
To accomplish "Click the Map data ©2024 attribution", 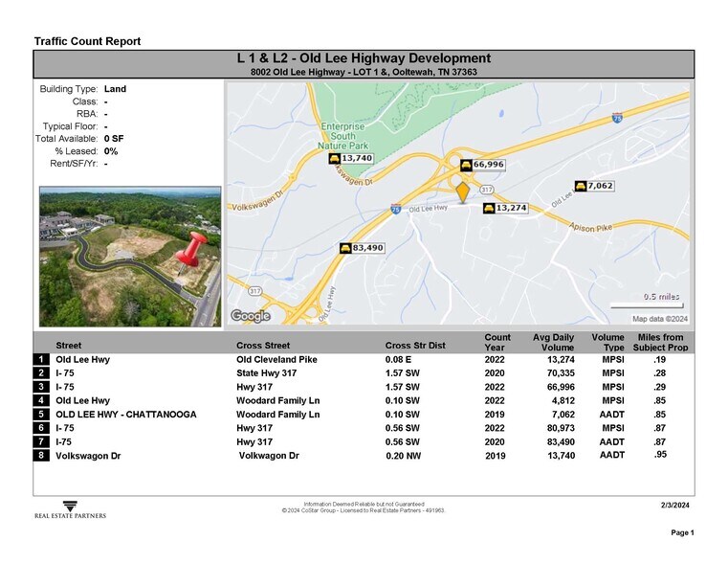I will point(660,319).
